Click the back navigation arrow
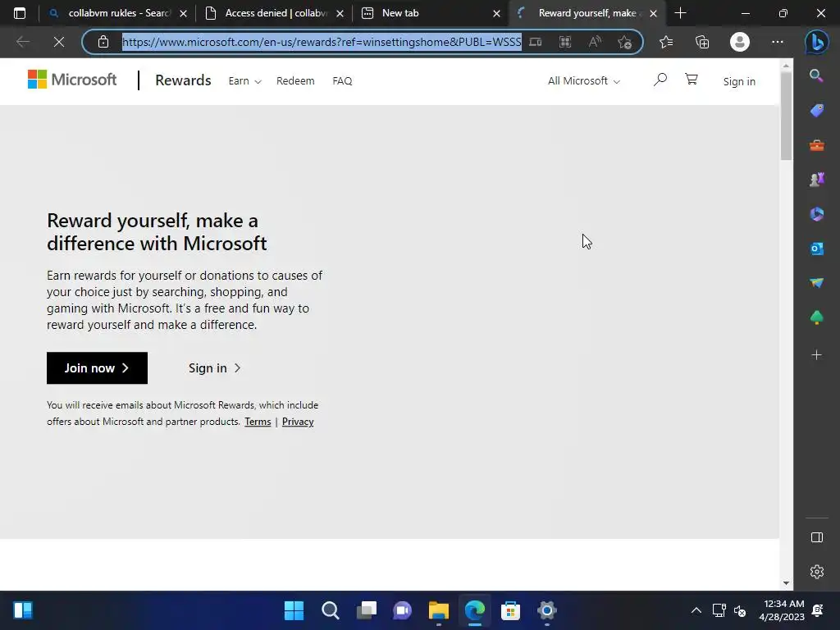The height and width of the screenshot is (630, 840). tap(22, 42)
